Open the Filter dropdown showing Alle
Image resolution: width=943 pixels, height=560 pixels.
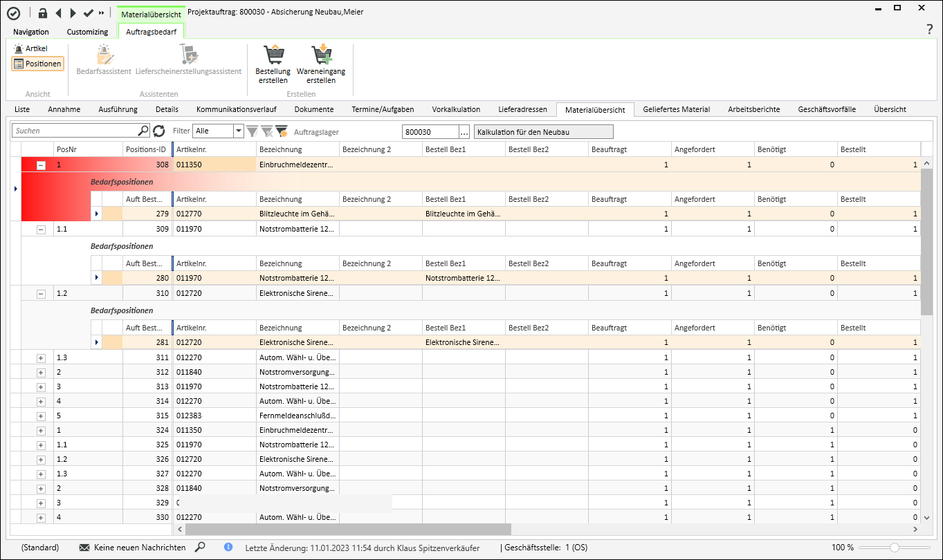(239, 131)
